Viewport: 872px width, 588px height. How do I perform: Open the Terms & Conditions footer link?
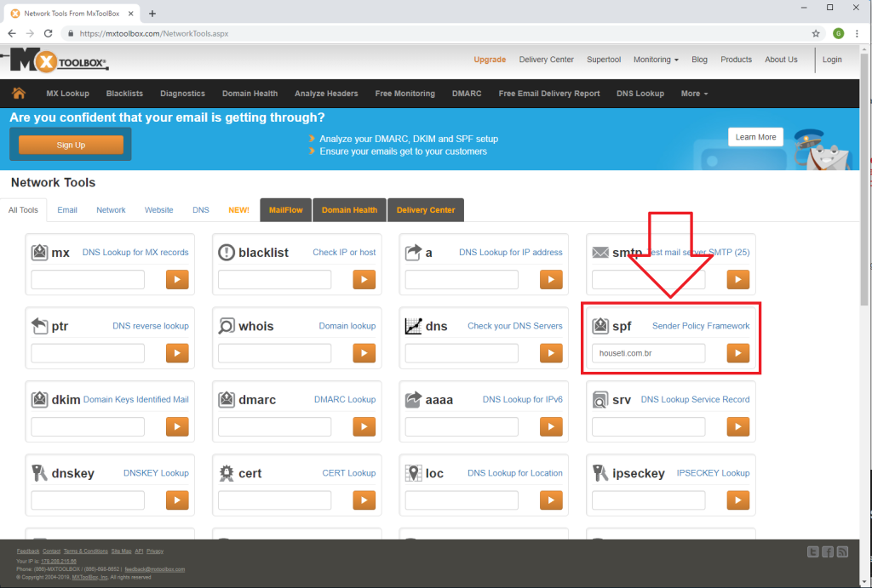pos(86,551)
